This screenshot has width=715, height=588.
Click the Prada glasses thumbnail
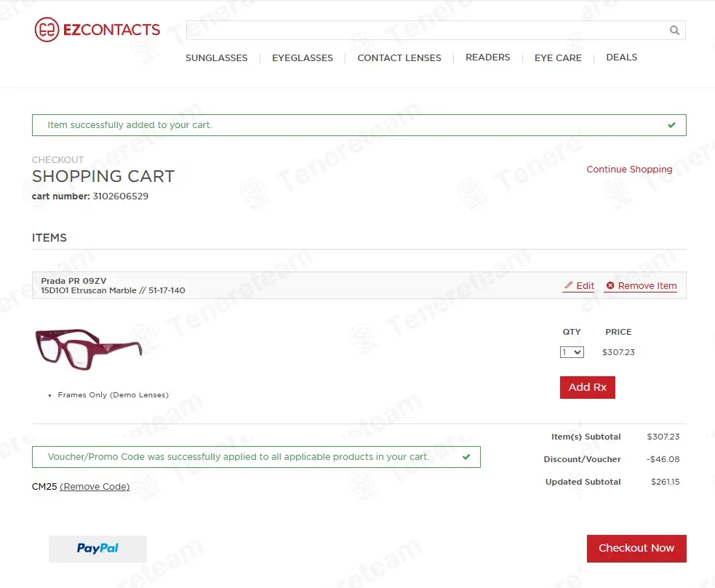(89, 349)
